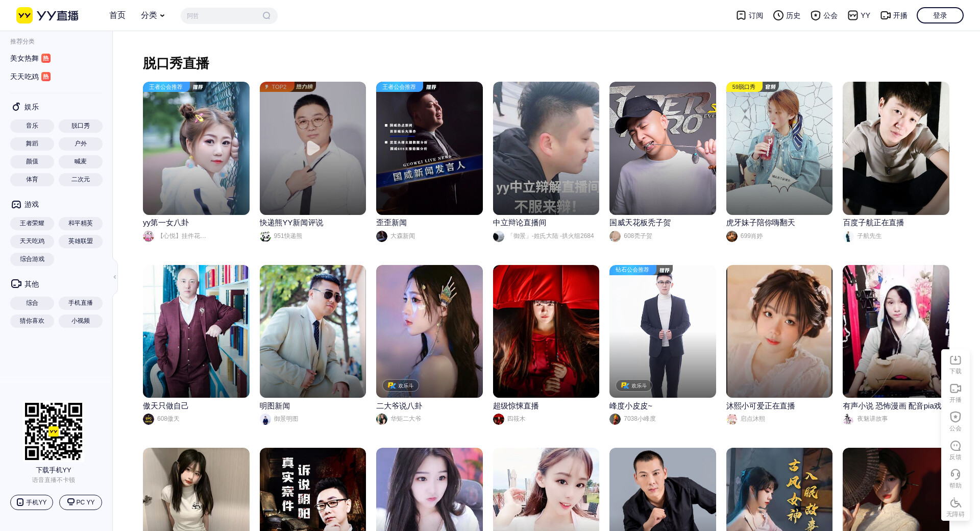This screenshot has width=980, height=531.
Task: Open 历史 viewing history
Action: click(787, 15)
